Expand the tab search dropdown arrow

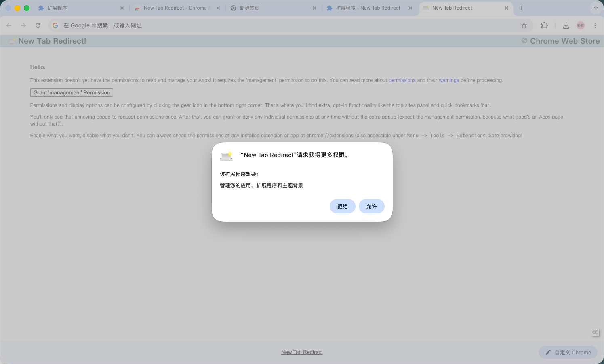tap(596, 8)
